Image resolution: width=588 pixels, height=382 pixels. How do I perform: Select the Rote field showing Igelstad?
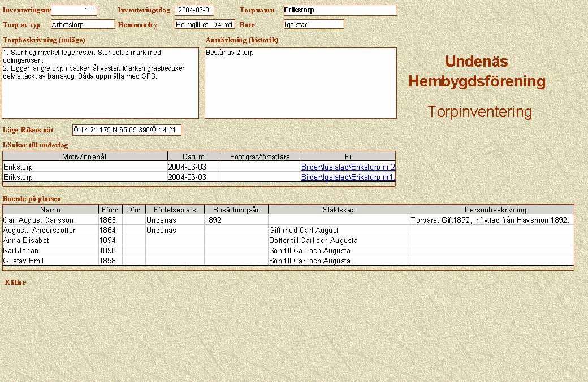click(314, 24)
